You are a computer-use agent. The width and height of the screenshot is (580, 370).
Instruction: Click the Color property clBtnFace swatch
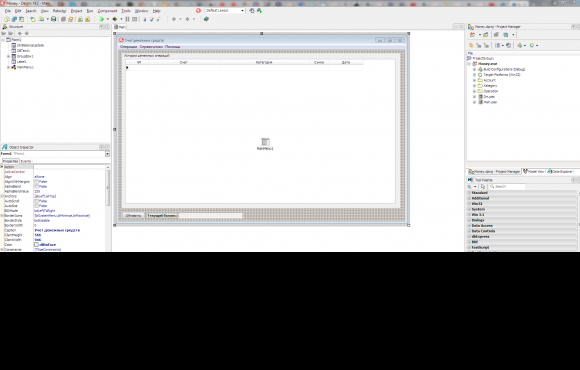[x=37, y=245]
